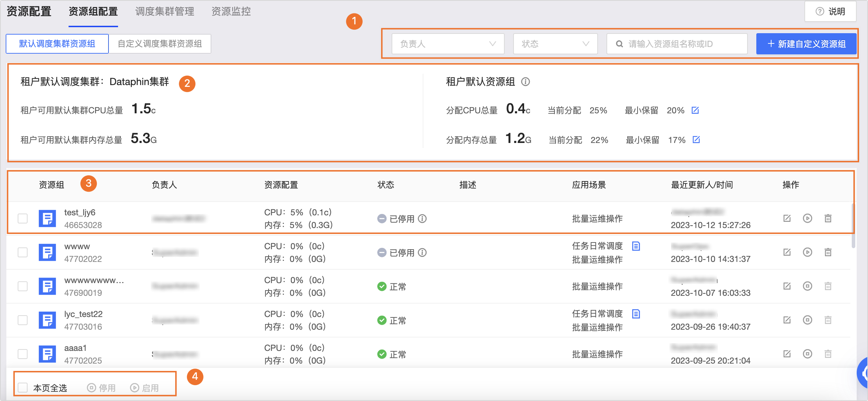The height and width of the screenshot is (401, 868).
Task: Open info icon beside wwww 已停用 status
Action: coord(422,252)
